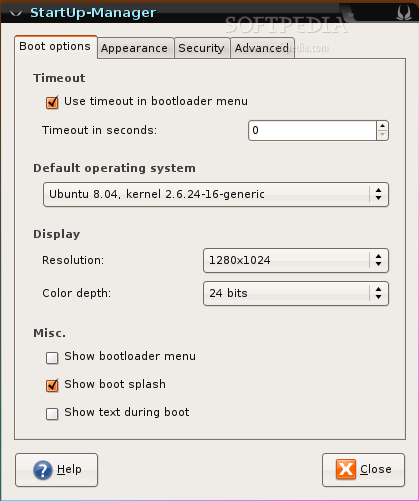Go to the Advanced tab

pos(262,48)
